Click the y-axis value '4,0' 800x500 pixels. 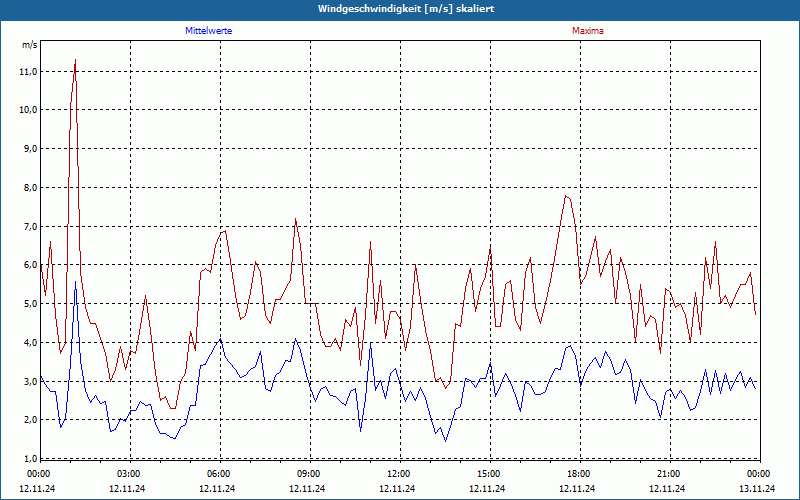coord(30,342)
